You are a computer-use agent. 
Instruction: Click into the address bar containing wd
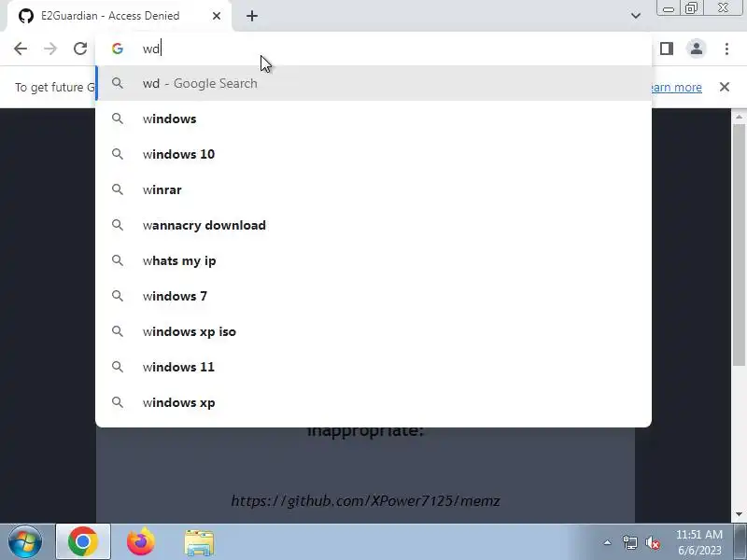[x=373, y=49]
